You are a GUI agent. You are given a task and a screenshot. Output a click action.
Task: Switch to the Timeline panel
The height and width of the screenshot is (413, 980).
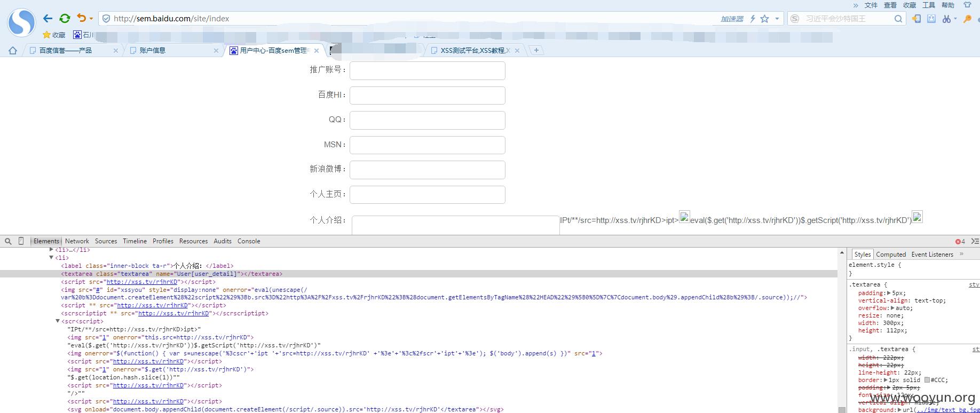point(135,241)
